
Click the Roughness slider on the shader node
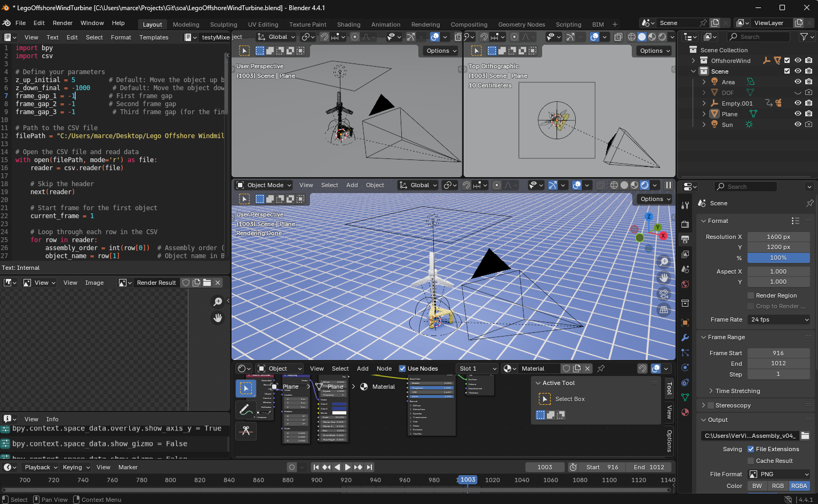point(431,388)
